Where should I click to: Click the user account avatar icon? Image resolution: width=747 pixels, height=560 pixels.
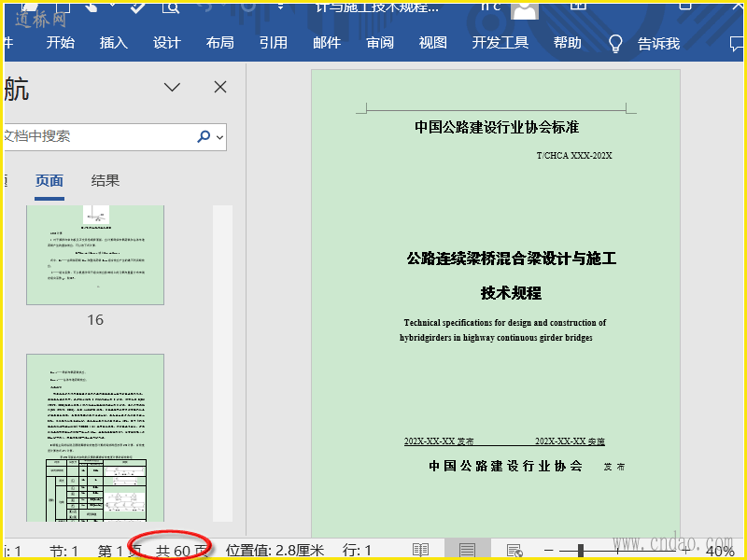click(525, 9)
